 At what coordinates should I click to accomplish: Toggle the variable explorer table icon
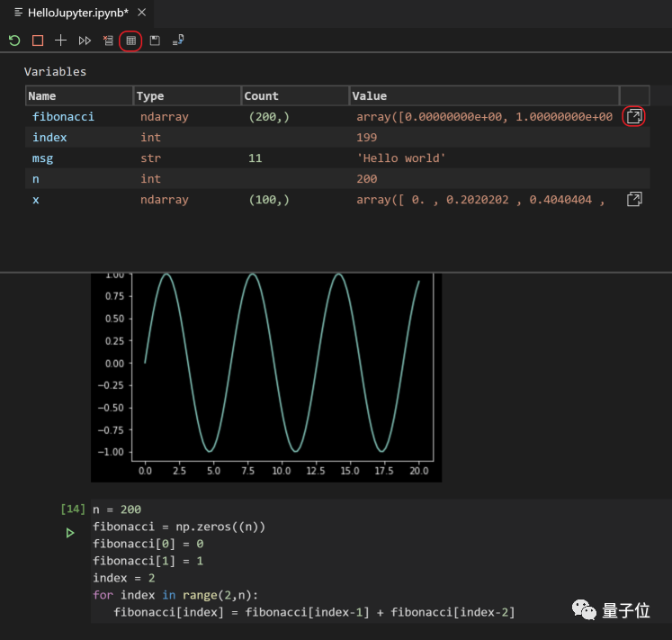[x=130, y=41]
